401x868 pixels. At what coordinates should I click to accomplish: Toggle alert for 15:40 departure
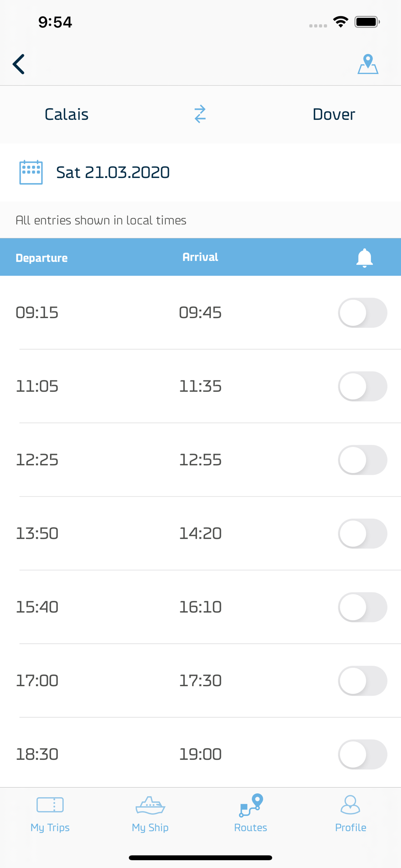pos(363,607)
